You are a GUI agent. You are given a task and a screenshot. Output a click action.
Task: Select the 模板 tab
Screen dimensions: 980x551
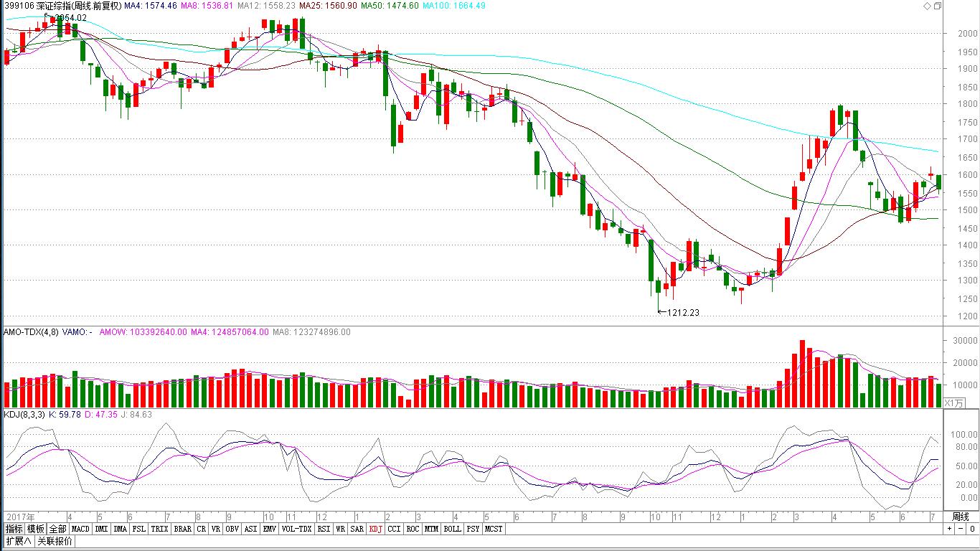[36, 529]
